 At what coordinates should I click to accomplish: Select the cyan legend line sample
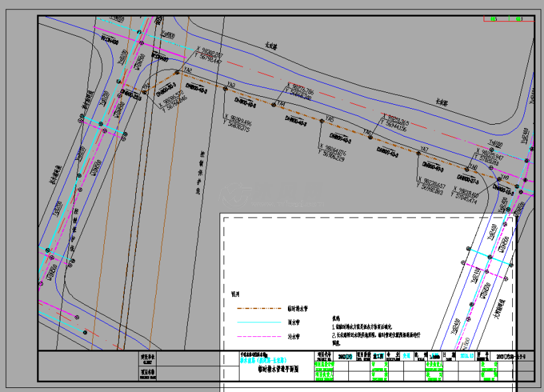tap(259, 322)
